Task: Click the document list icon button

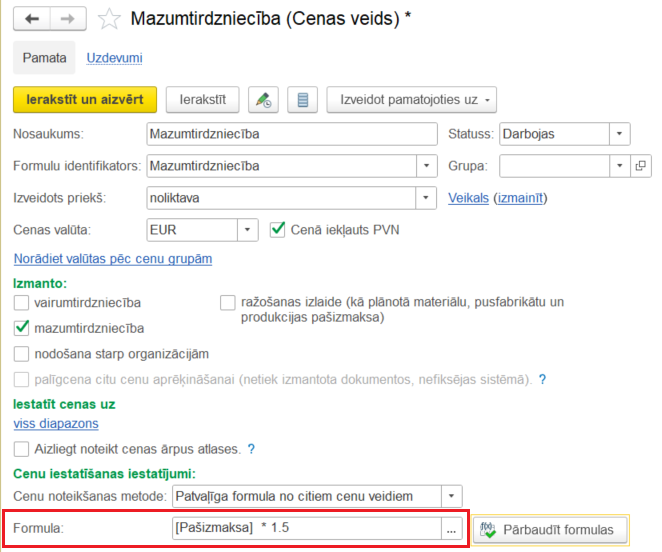Action: [x=302, y=100]
